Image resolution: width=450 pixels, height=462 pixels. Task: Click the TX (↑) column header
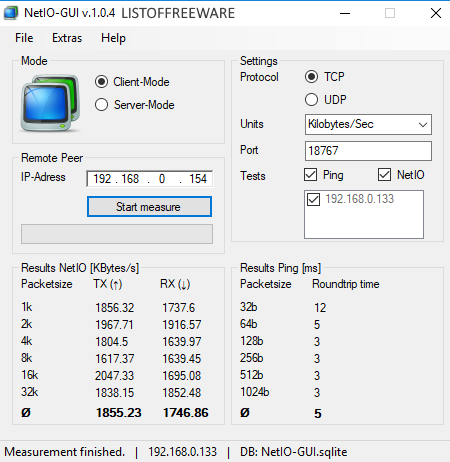point(107,284)
